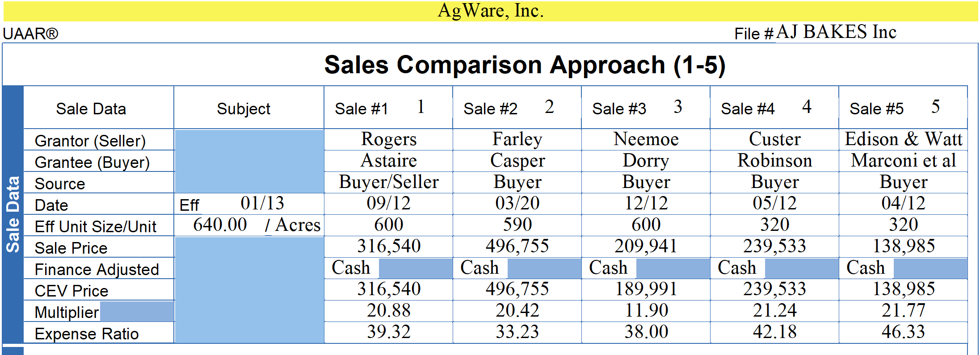Select the Sale #1 source cell Buyer/Seller
The height and width of the screenshot is (355, 980).
[x=388, y=182]
